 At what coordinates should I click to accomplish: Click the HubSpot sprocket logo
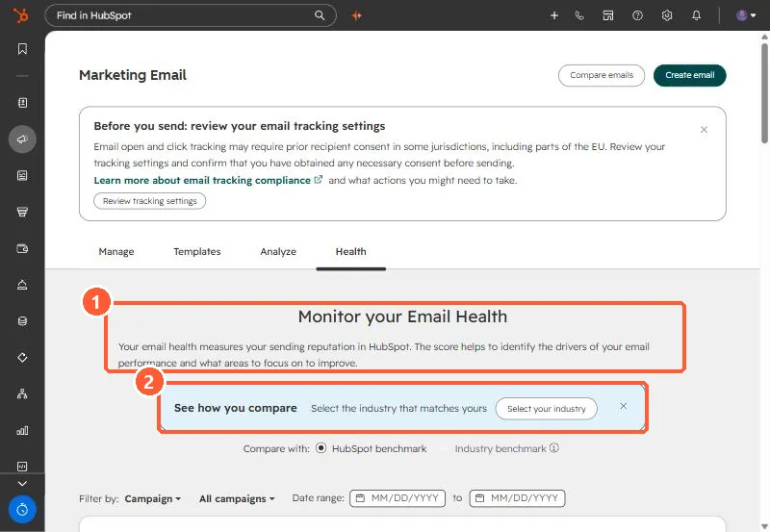(21, 15)
